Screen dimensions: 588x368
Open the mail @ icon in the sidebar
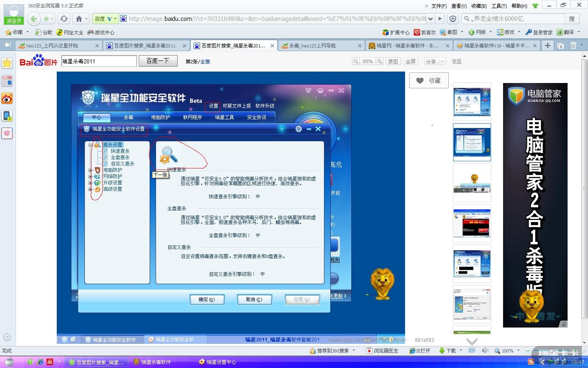tap(7, 133)
